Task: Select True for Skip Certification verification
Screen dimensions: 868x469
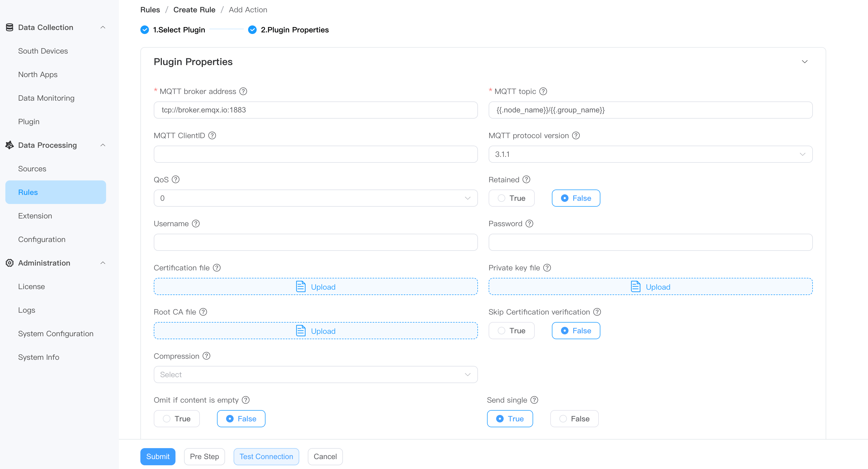Action: [x=511, y=331]
